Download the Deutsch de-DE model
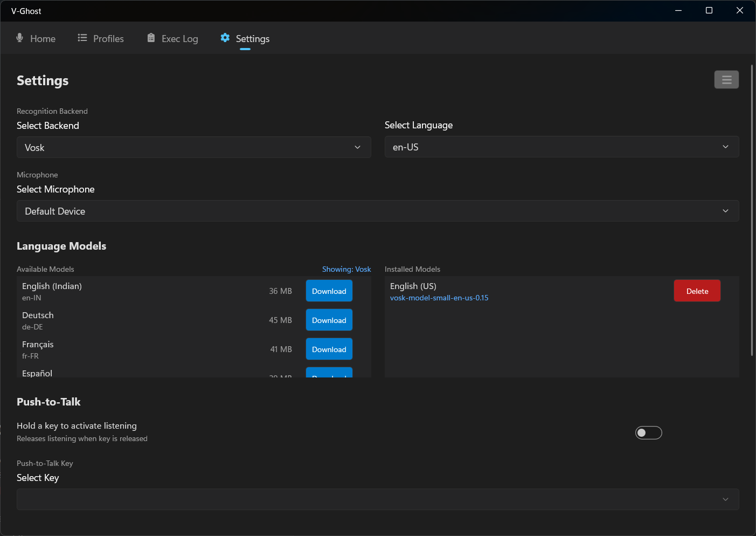Screen dimensions: 756x536 [x=329, y=320]
